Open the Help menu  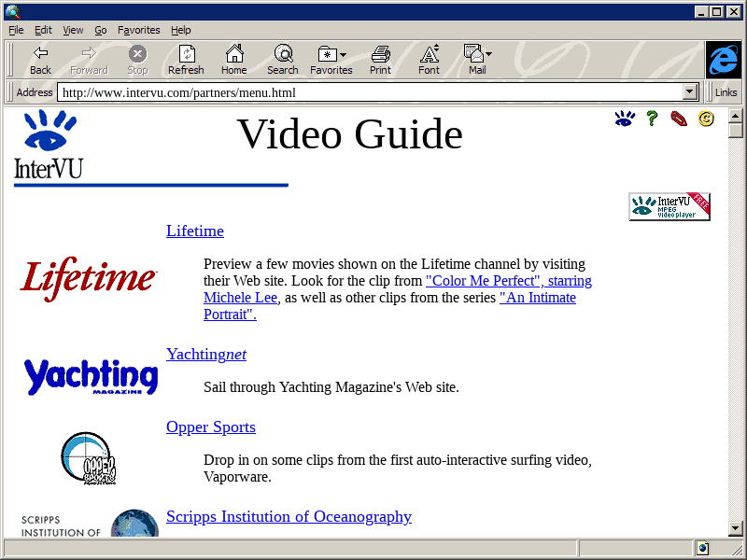click(x=180, y=30)
